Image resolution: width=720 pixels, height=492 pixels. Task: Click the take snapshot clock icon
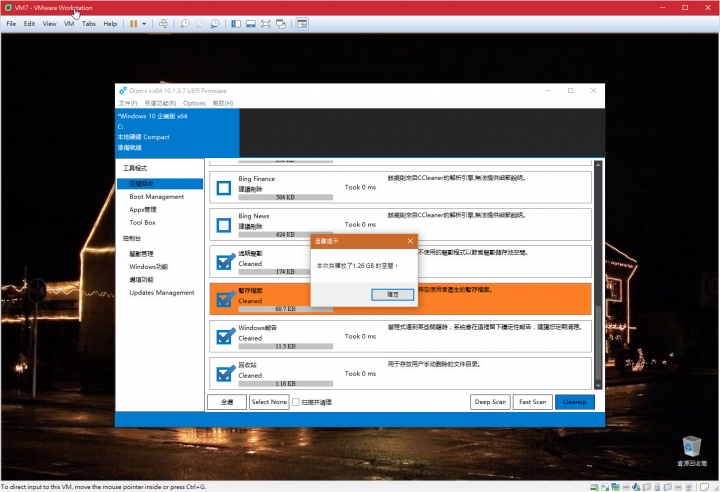coord(185,24)
